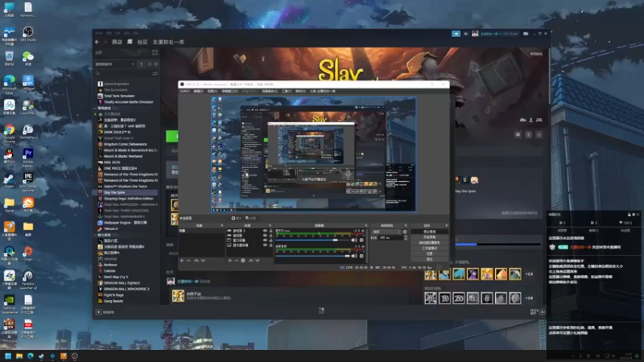This screenshot has width=644, height=362.
Task: Click green Play button in Steam
Action: coord(172,136)
